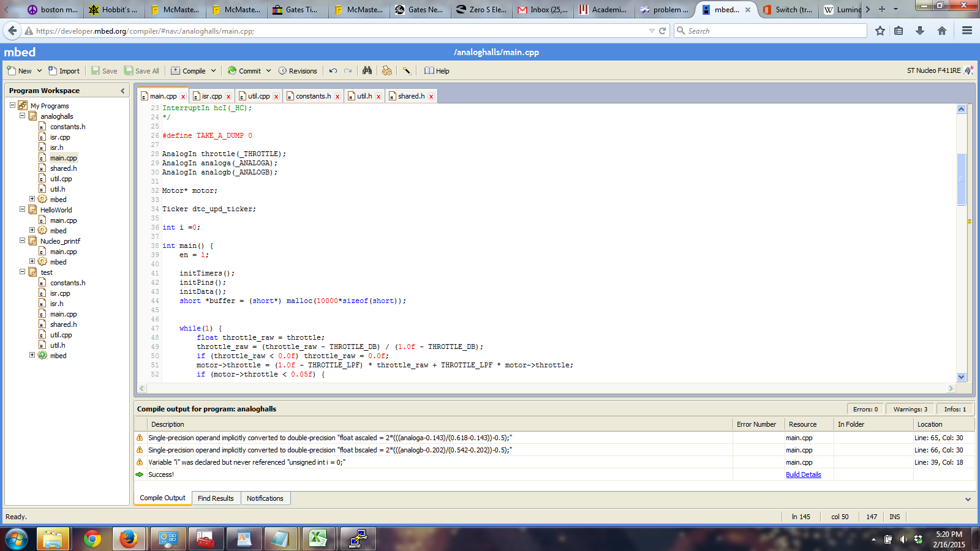Open Chrome from the Windows taskbar
Image resolution: width=980 pixels, height=551 pixels.
pyautogui.click(x=92, y=539)
